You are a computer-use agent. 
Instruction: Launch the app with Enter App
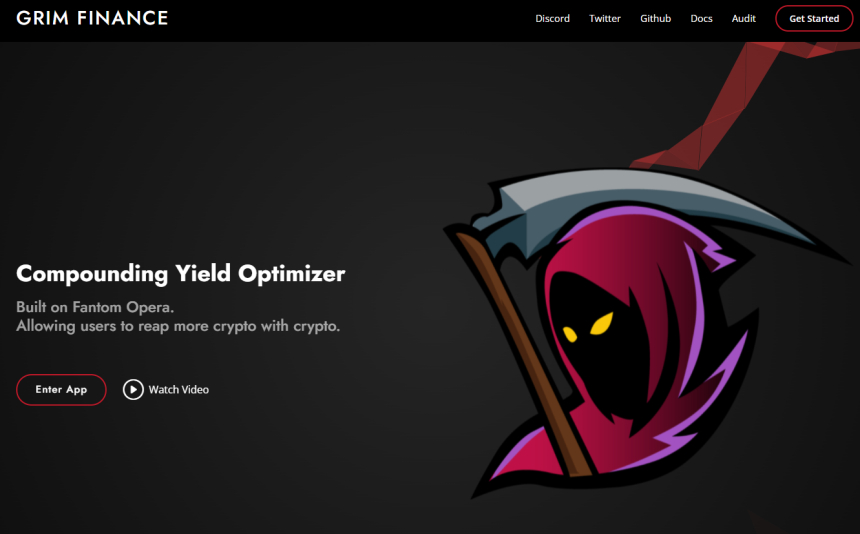61,390
